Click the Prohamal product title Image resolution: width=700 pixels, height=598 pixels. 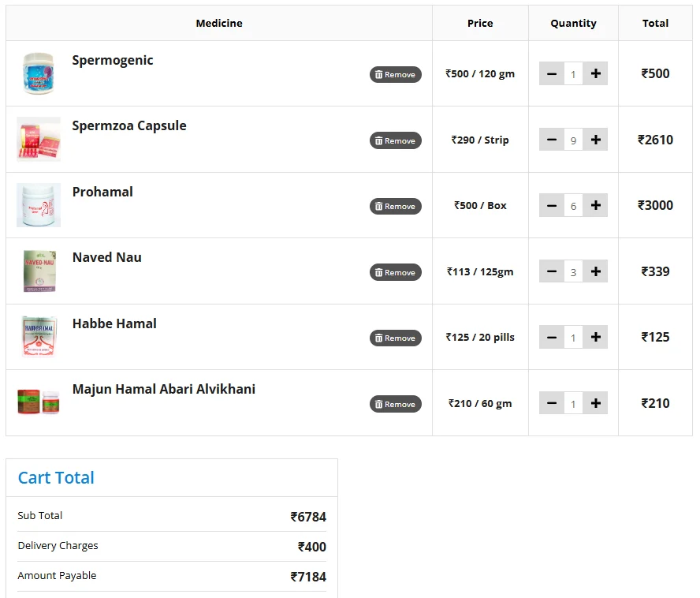102,192
